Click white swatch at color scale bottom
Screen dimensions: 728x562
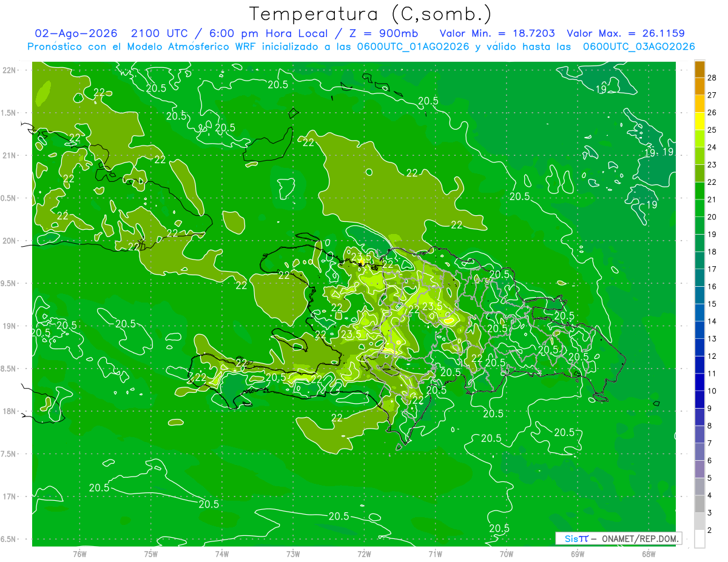pos(699,539)
